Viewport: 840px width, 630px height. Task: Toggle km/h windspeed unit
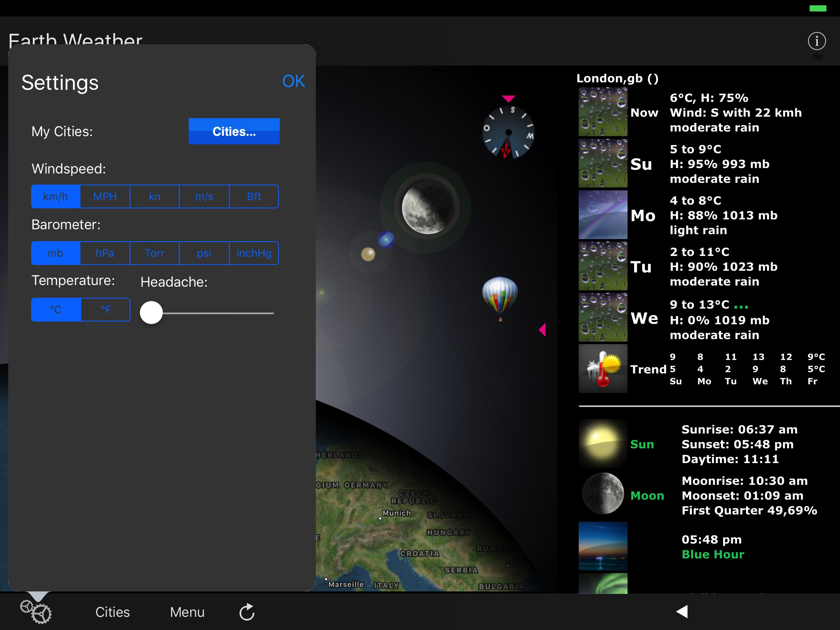[55, 195]
